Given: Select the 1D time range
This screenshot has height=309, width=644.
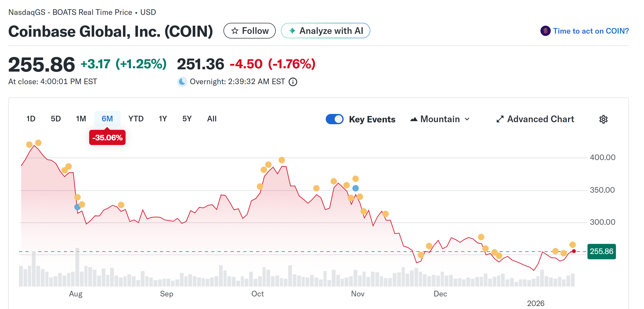Looking at the screenshot, I should pyautogui.click(x=31, y=119).
